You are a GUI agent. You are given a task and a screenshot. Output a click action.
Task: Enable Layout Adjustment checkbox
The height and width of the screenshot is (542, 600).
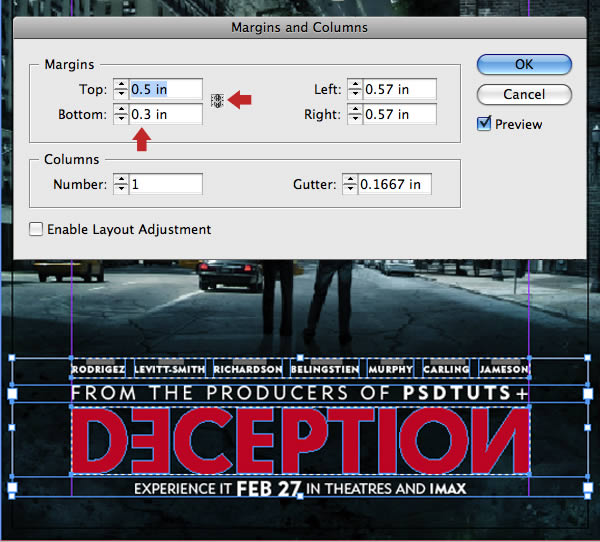pos(36,229)
